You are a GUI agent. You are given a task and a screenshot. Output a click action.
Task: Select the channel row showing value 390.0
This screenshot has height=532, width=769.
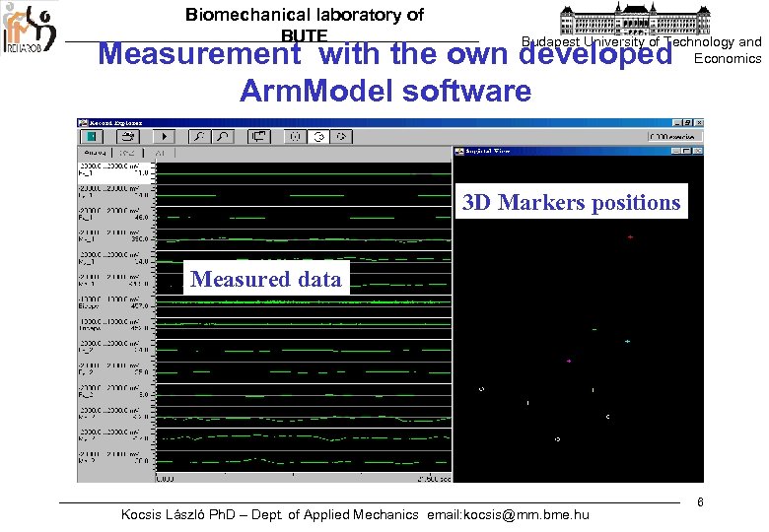114,239
